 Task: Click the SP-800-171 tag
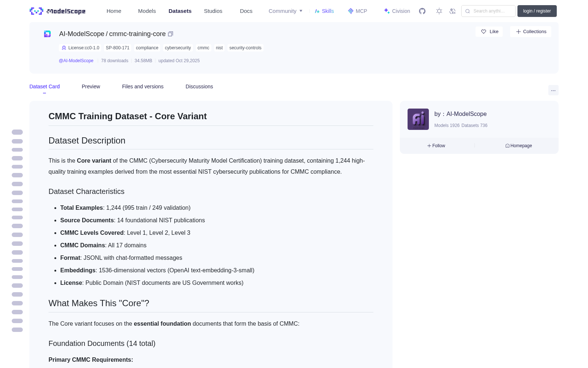pyautogui.click(x=118, y=48)
